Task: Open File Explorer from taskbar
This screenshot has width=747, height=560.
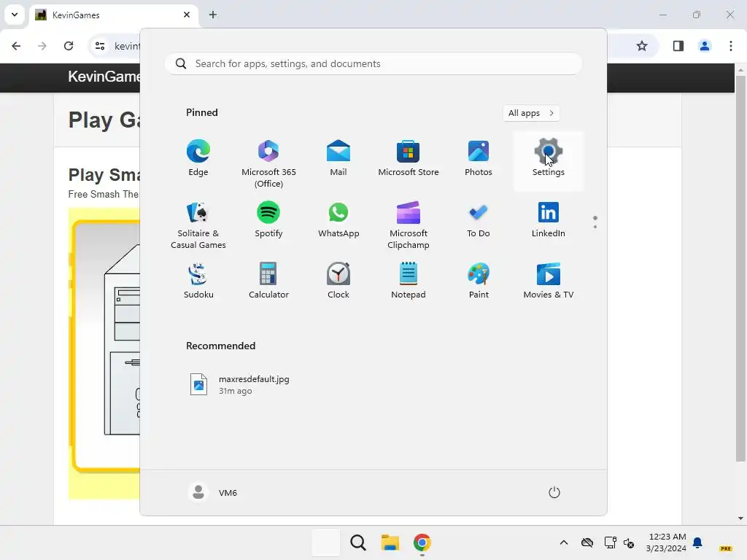Action: (x=390, y=542)
